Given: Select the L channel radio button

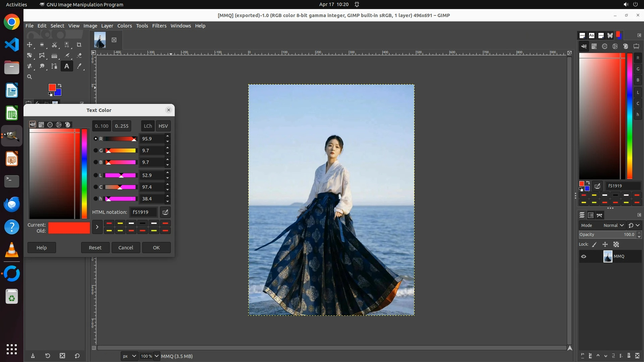Looking at the screenshot, I should click(x=96, y=175).
